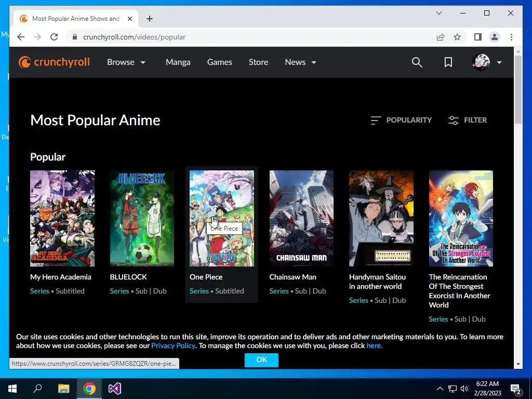532x399 pixels.
Task: Expand the Browse menu
Action: [x=126, y=62]
